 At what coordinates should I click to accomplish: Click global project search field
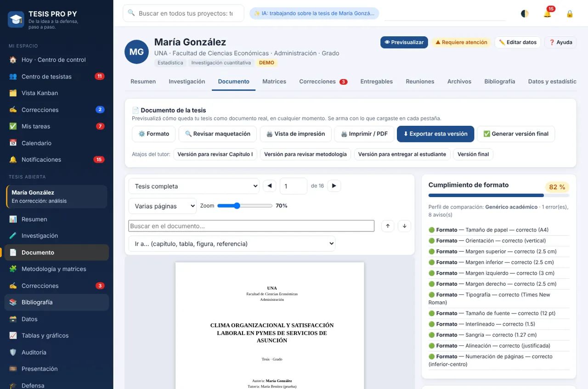click(x=184, y=13)
